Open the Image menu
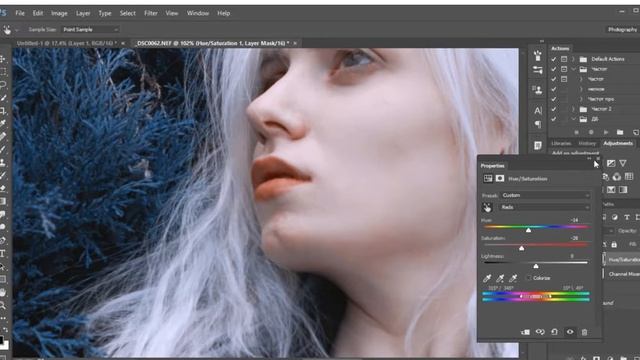The width and height of the screenshot is (640, 360). [x=59, y=13]
